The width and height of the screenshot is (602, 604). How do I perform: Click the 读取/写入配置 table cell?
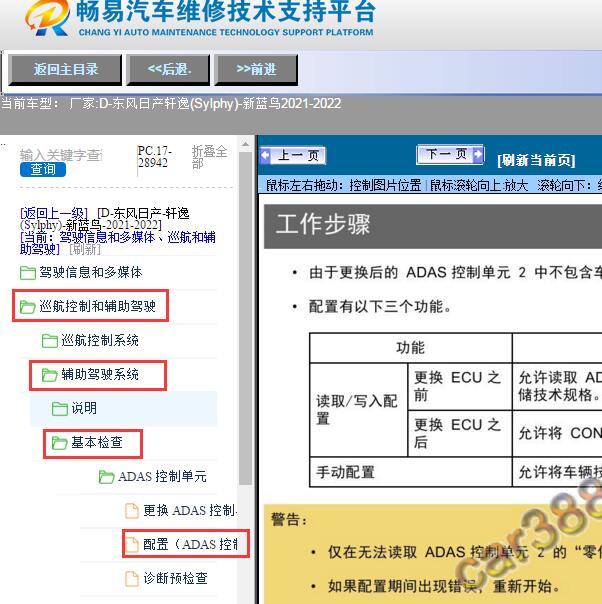tap(358, 409)
